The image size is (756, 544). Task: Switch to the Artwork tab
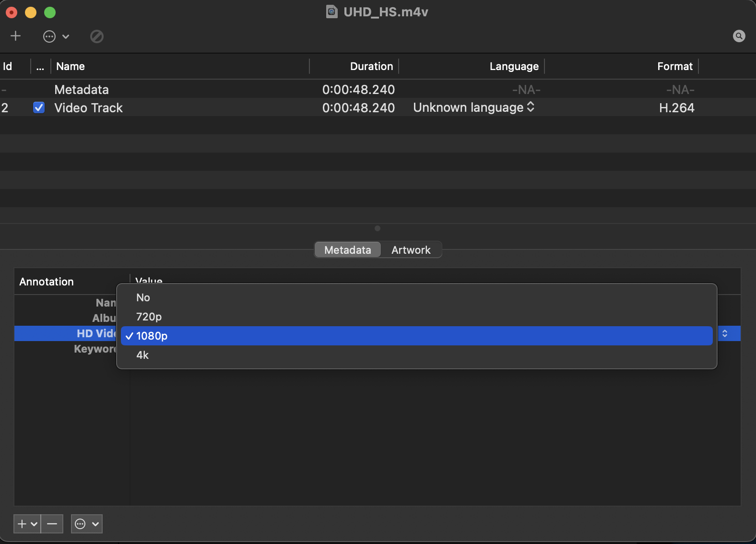click(411, 250)
